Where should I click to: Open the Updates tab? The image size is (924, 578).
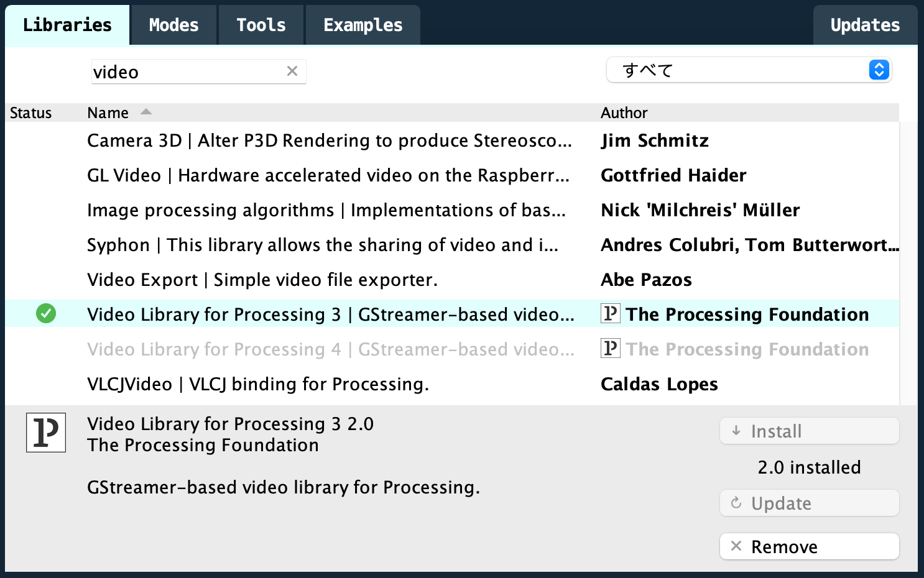coord(865,25)
